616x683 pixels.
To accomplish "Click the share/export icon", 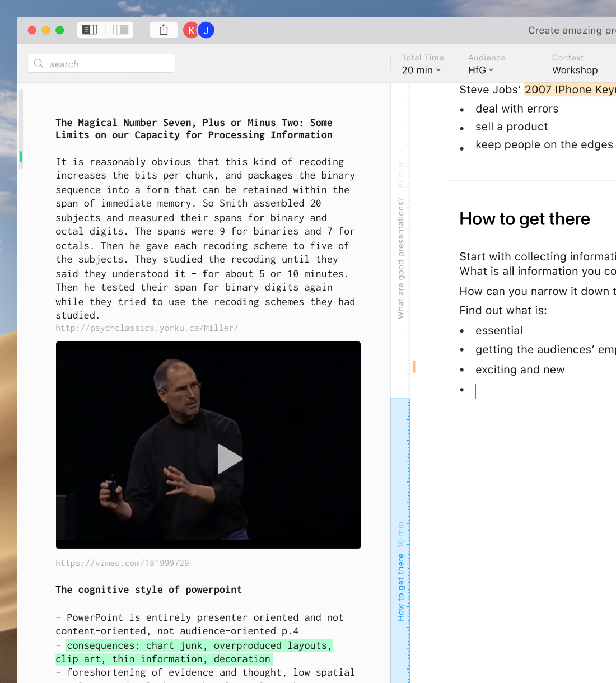I will 164,30.
